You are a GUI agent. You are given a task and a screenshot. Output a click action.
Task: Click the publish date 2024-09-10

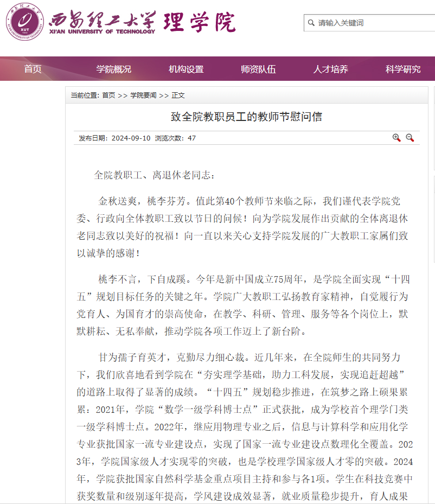click(131, 138)
